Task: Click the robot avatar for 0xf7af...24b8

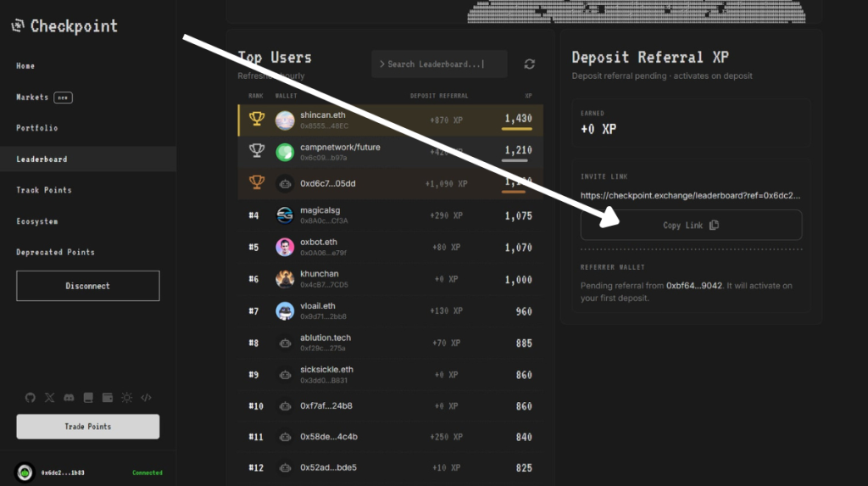Action: pyautogui.click(x=285, y=406)
